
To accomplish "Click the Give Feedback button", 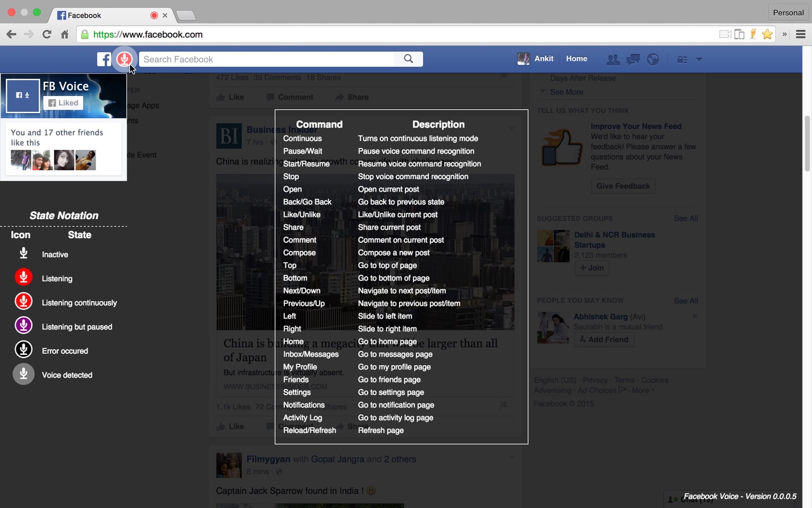I will 622,185.
